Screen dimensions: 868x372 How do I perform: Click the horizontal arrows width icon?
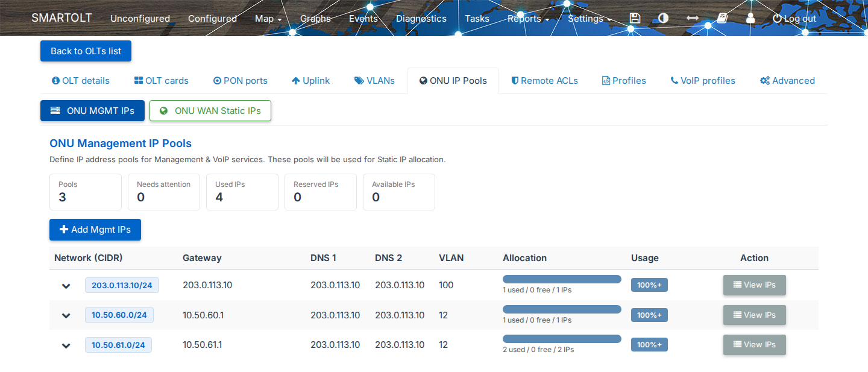693,18
